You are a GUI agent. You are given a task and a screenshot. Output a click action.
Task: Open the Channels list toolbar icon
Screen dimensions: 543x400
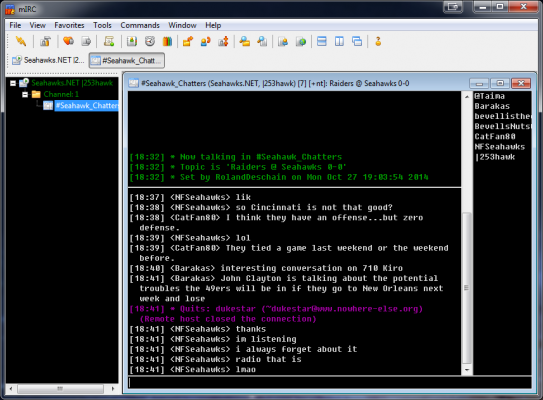[x=86, y=41]
